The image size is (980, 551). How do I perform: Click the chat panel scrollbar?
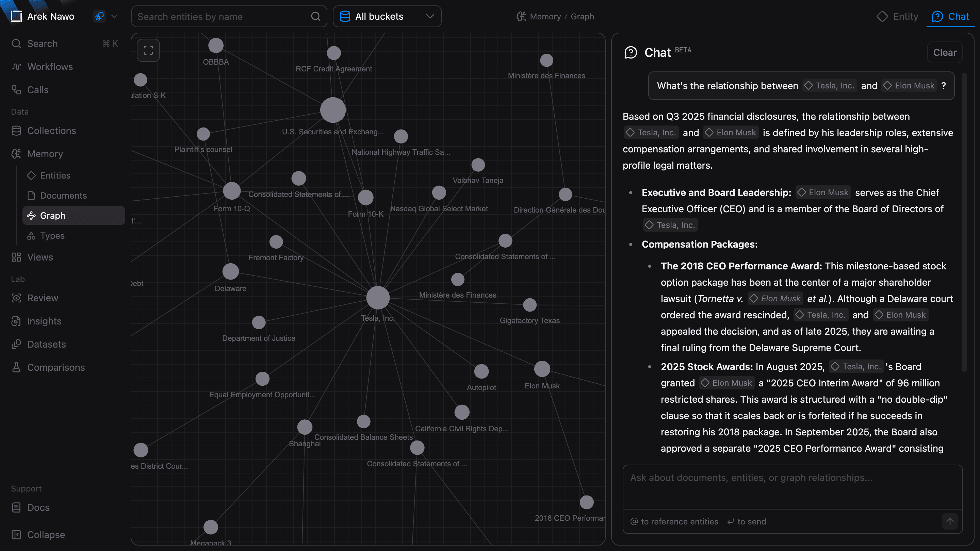(x=964, y=222)
